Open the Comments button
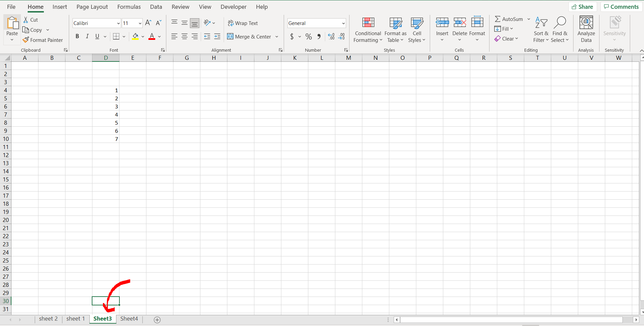The image size is (644, 326). pyautogui.click(x=621, y=7)
